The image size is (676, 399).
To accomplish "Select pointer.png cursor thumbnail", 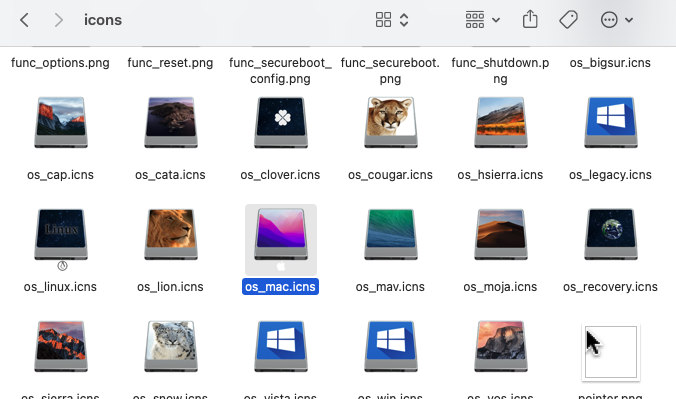I will 611,352.
